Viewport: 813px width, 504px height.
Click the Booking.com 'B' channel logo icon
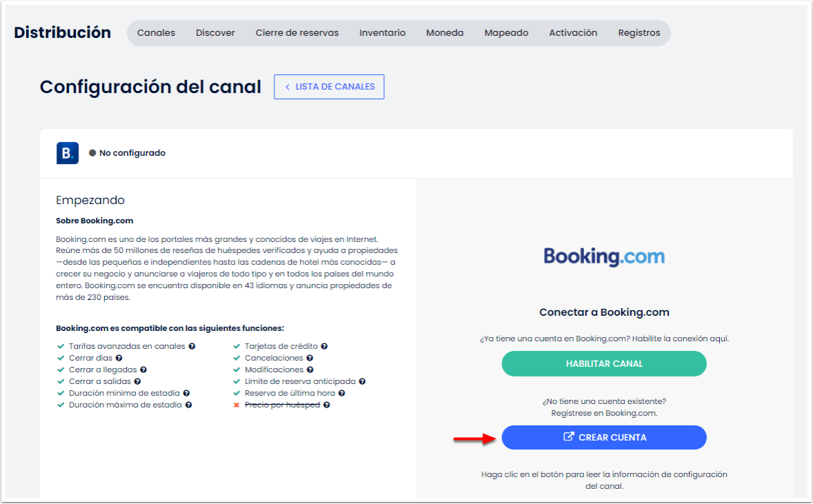(x=68, y=153)
